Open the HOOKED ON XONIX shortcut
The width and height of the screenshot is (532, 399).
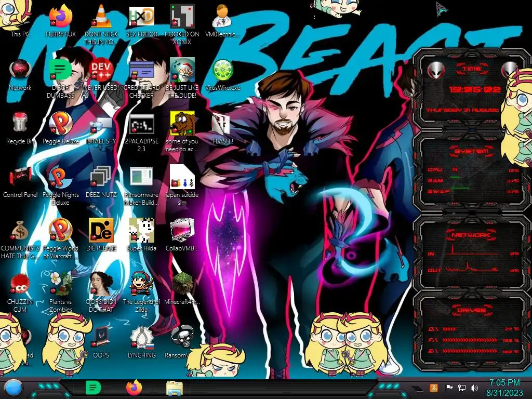click(182, 24)
